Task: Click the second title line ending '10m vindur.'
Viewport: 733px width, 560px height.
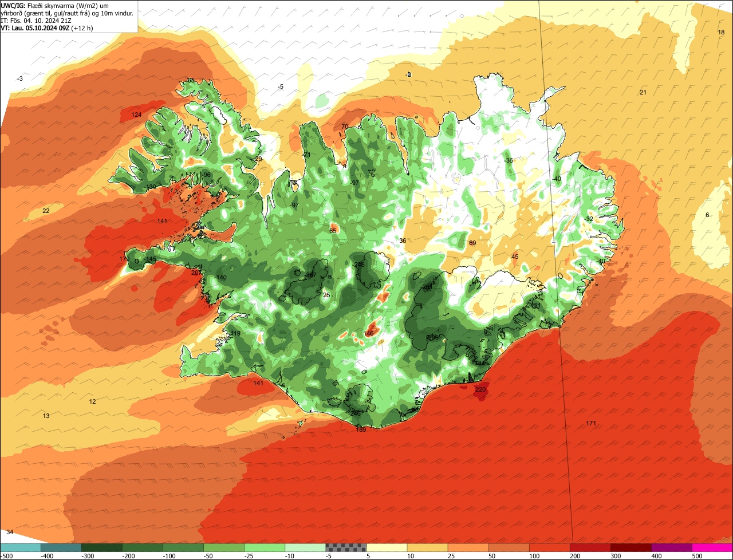Action: [67, 13]
